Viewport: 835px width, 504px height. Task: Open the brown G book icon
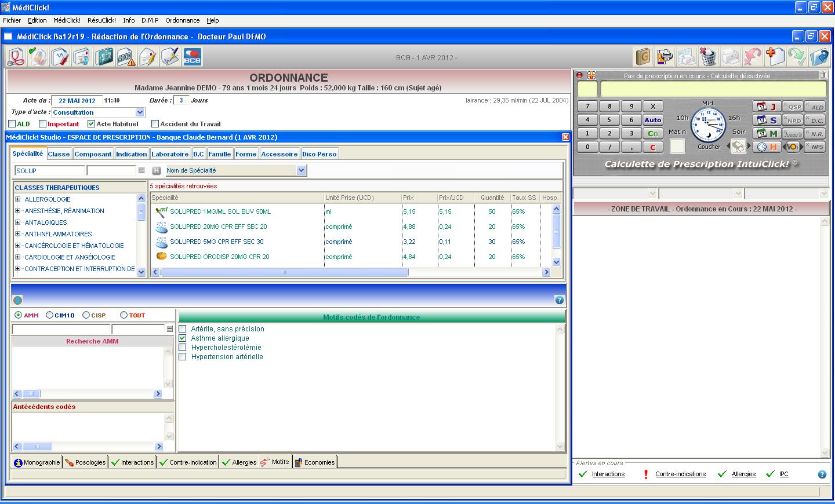(x=642, y=57)
